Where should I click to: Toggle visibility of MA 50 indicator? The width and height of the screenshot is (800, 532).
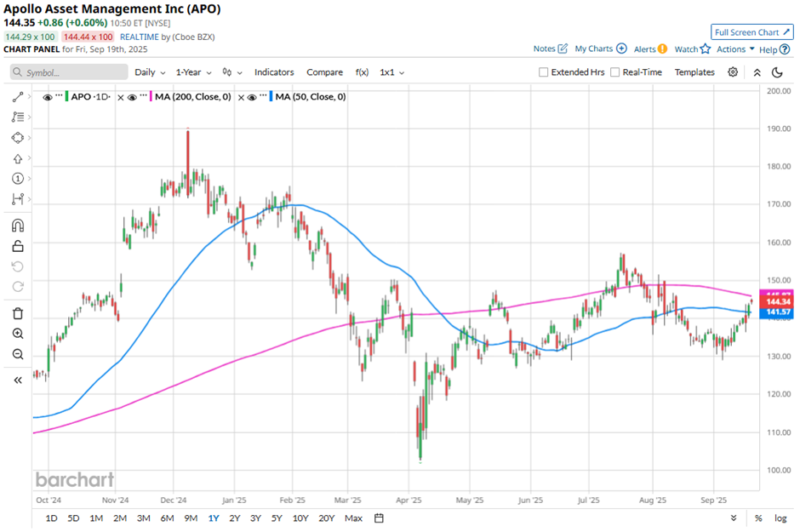[x=252, y=97]
